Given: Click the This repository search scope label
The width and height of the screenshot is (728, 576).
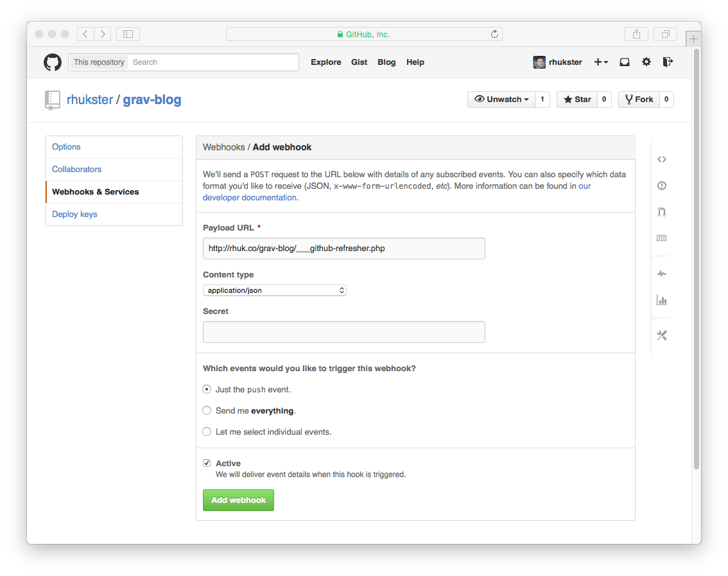Looking at the screenshot, I should click(x=99, y=62).
